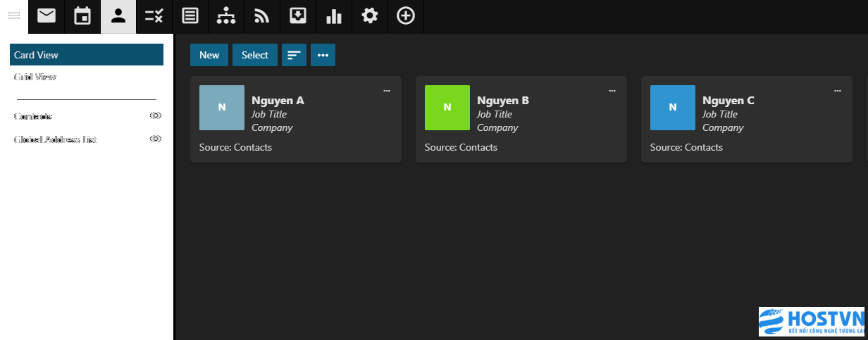This screenshot has width=868, height=340.
Task: Toggle visibility eye for Global Address List
Action: (x=156, y=139)
